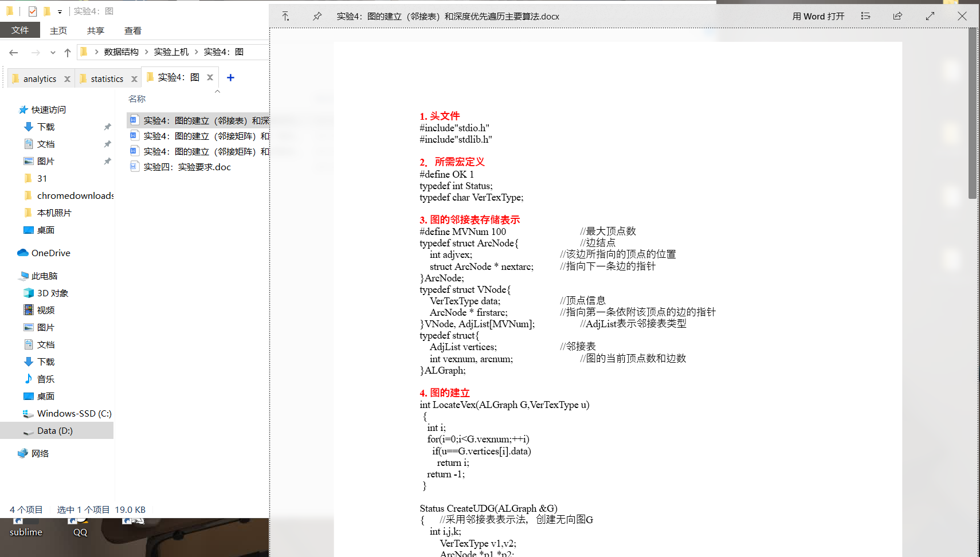Open the preview list options icon
The image size is (980, 557).
pos(865,16)
